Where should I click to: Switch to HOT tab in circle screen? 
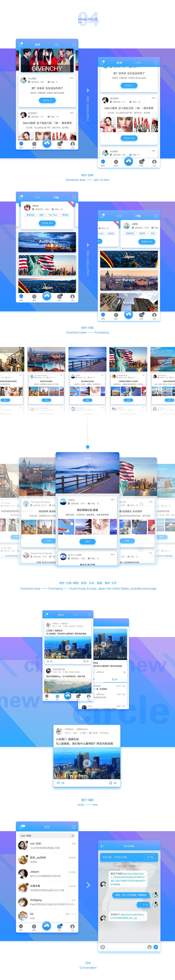tap(76, 615)
